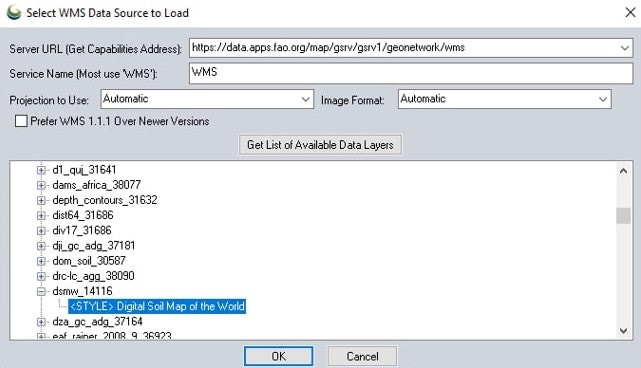The image size is (641, 368).
Task: Tick Prefer WMS 1.1.1 Over Newer Versions checkbox
Action: click(21, 121)
